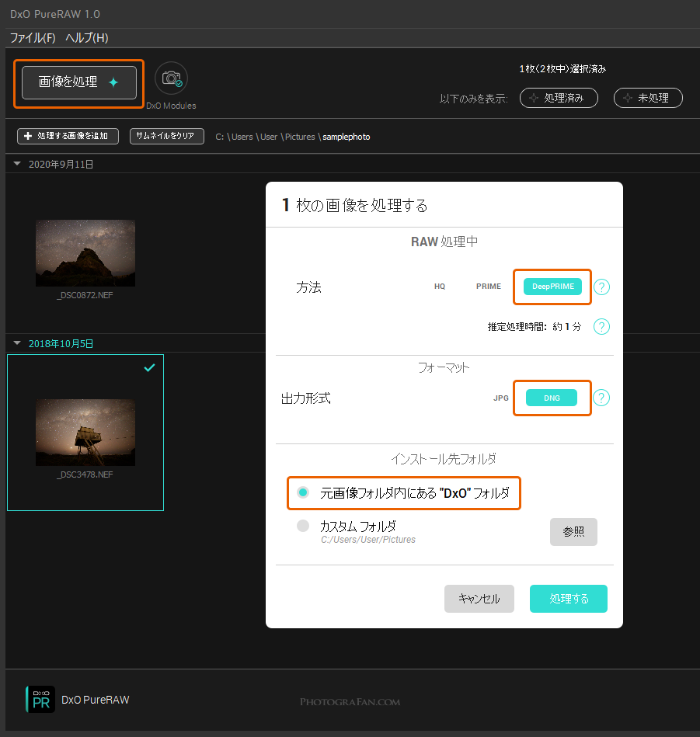Choose JPG output format

pos(500,398)
